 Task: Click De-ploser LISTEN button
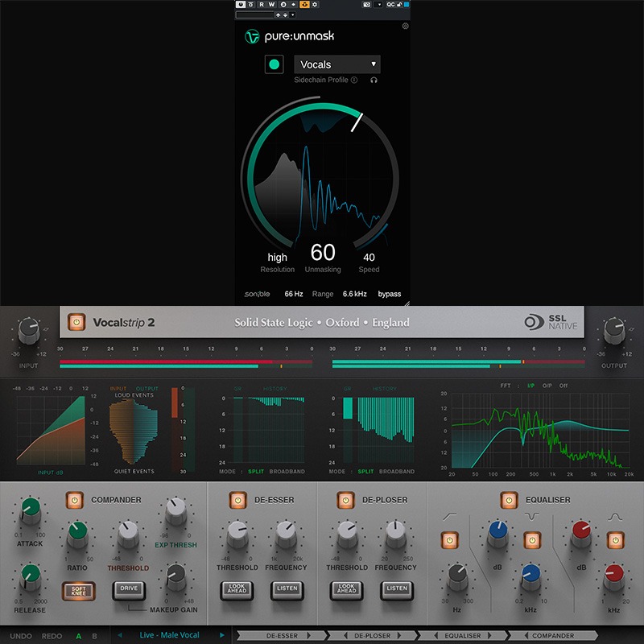(397, 590)
